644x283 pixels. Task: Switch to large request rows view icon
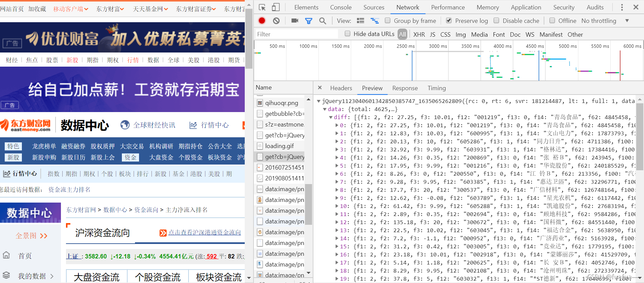[x=361, y=21]
